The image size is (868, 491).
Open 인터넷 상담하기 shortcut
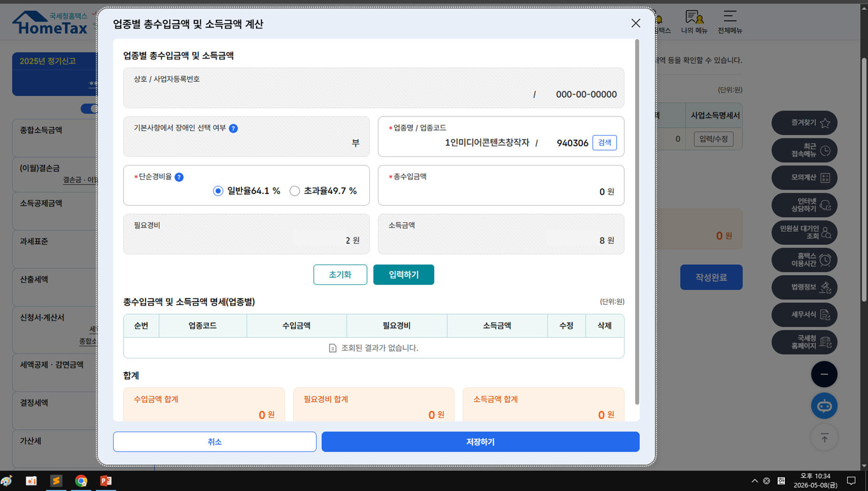coord(804,205)
